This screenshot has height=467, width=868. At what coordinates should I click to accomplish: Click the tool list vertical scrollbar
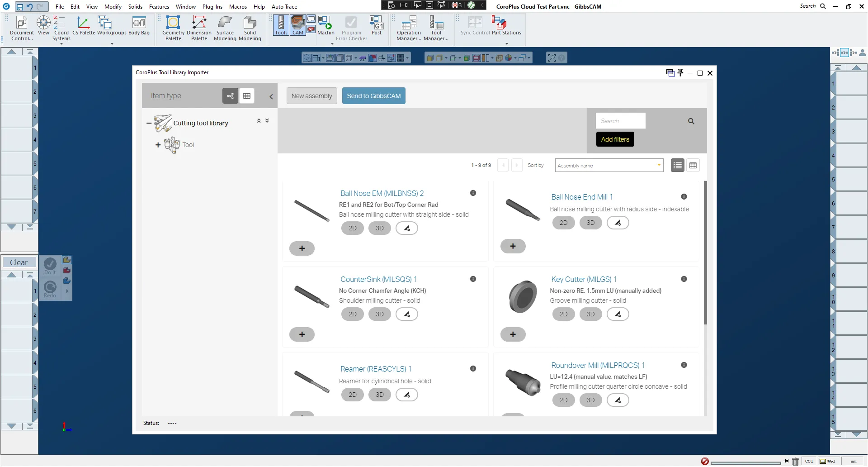(705, 253)
